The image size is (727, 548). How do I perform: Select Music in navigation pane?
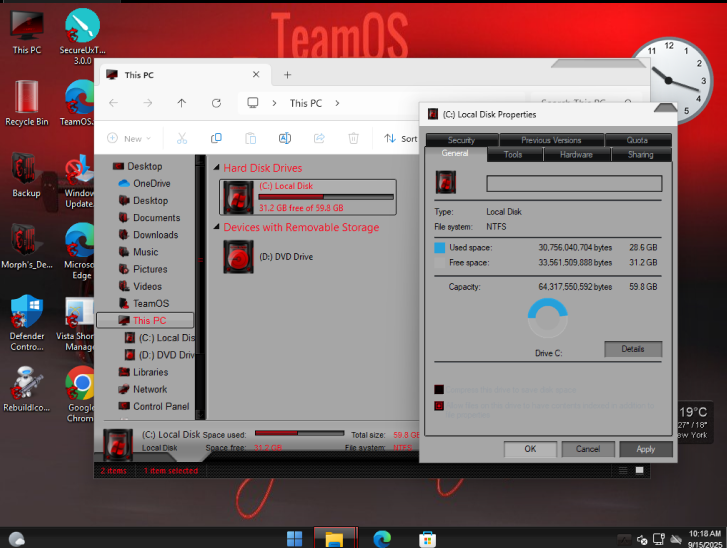point(139,252)
